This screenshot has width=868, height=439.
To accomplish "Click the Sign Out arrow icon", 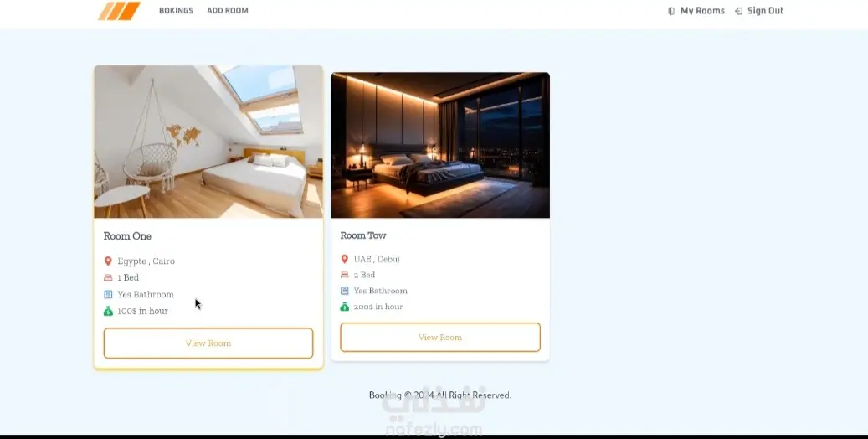I will 738,11.
